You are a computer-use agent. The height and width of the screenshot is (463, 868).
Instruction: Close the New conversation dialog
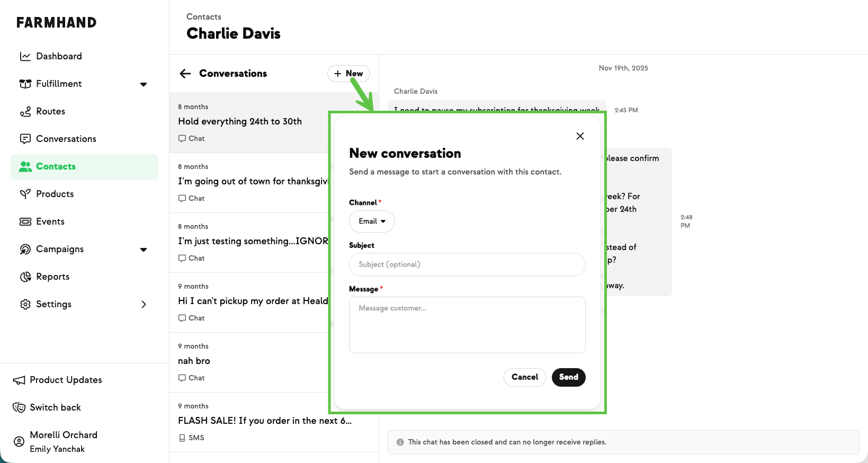[x=580, y=136]
